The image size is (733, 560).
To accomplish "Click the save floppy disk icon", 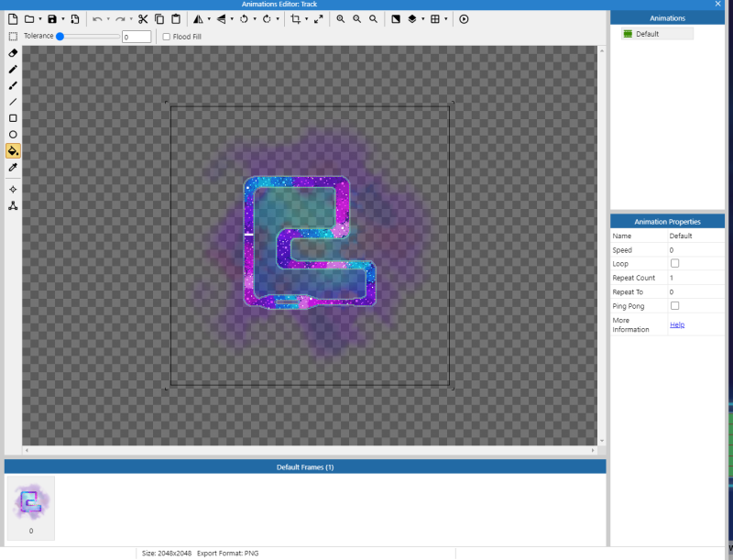I will (x=52, y=19).
